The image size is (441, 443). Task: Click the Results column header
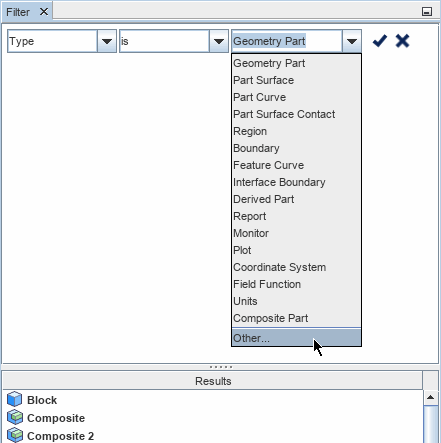tap(213, 381)
